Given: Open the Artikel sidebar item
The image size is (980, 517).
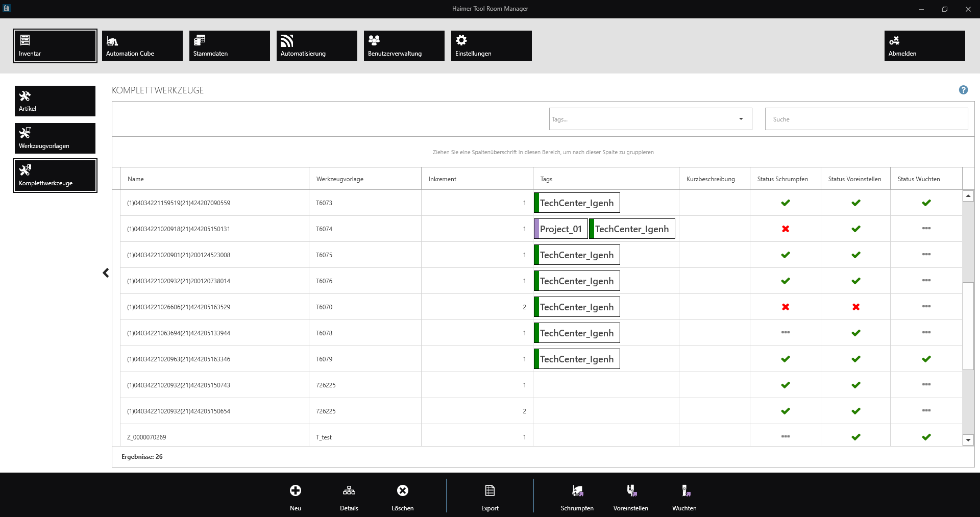Looking at the screenshot, I should coord(55,101).
